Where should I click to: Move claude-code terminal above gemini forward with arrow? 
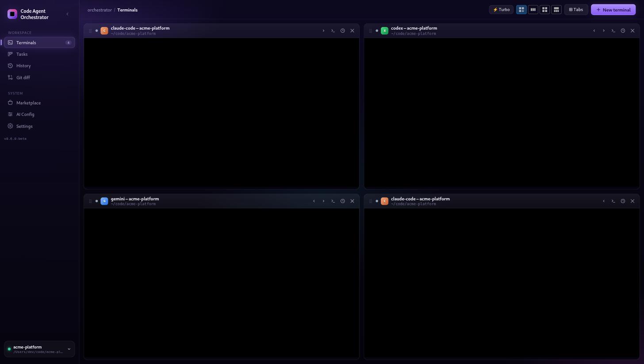click(x=323, y=31)
